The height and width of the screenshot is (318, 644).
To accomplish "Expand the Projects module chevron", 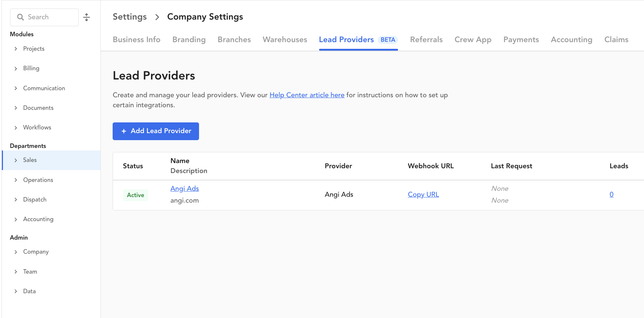I will (x=16, y=49).
